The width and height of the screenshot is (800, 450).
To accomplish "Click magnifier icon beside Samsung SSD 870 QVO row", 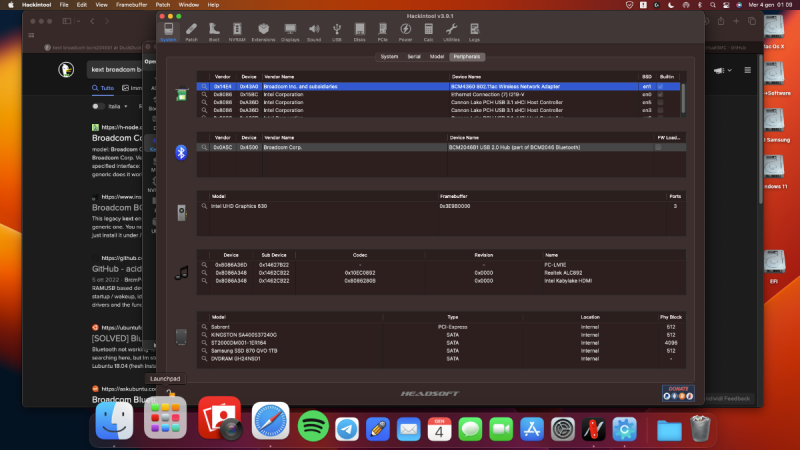I will [x=204, y=351].
